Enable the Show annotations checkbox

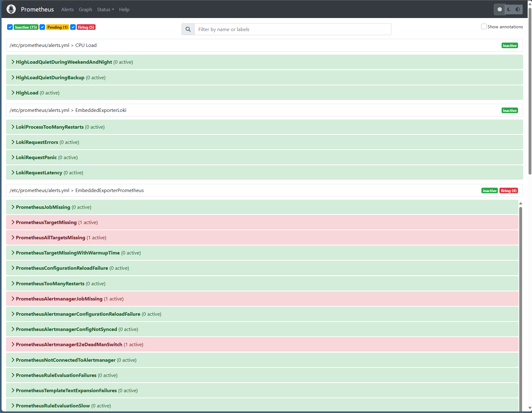tap(484, 26)
